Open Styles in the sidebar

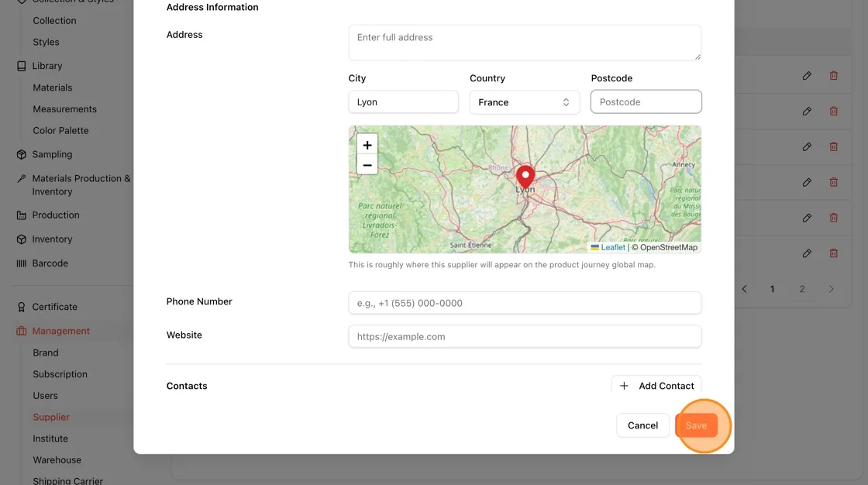[x=46, y=42]
